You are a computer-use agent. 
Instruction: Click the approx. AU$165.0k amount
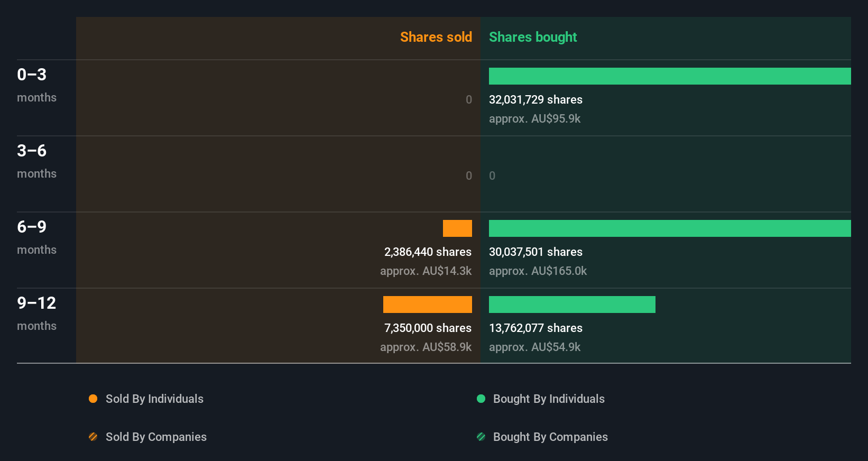coord(538,271)
